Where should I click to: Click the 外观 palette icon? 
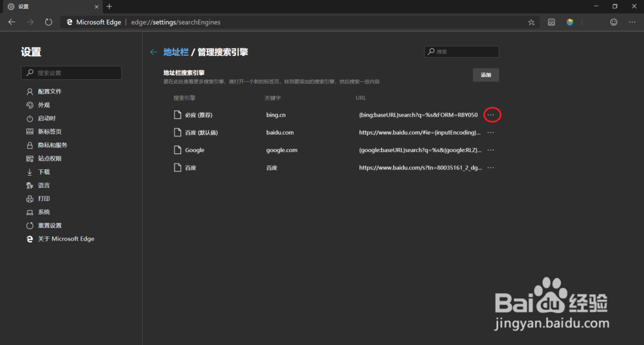coord(30,105)
